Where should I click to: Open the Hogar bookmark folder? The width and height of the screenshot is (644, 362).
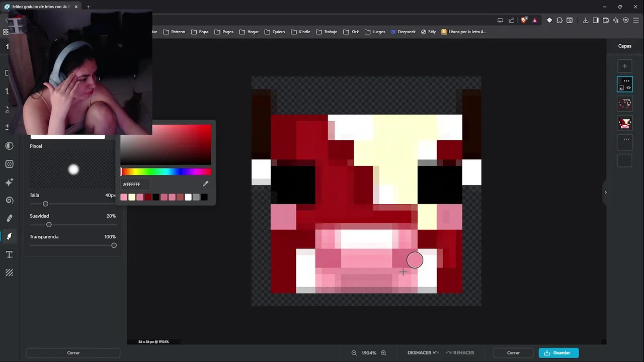click(x=249, y=32)
